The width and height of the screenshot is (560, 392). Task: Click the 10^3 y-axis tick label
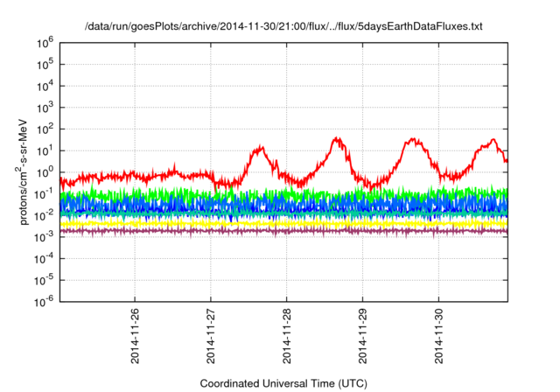point(45,108)
